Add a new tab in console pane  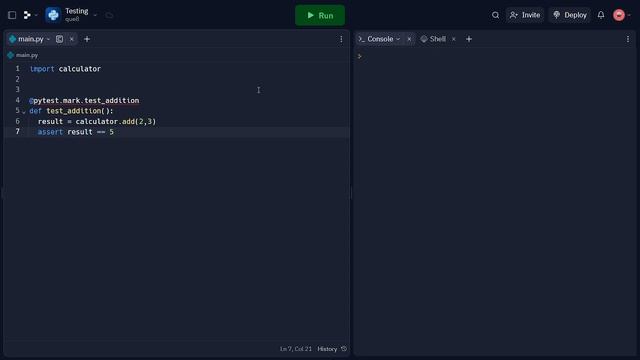[469, 39]
